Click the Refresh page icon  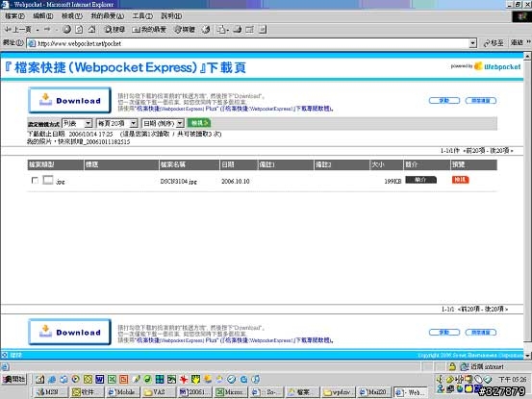[79, 30]
